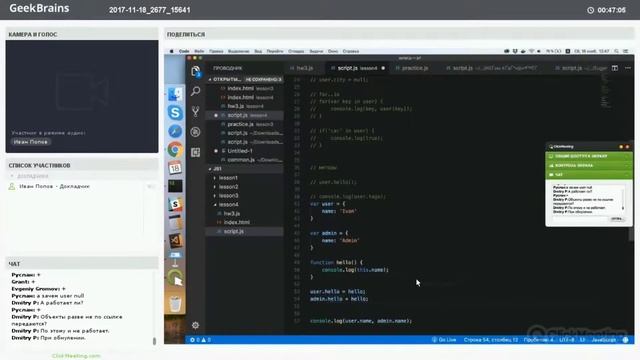This screenshot has width=640, height=360.
Task: Click the chat panel scrollbar
Action: pyautogui.click(x=154, y=341)
